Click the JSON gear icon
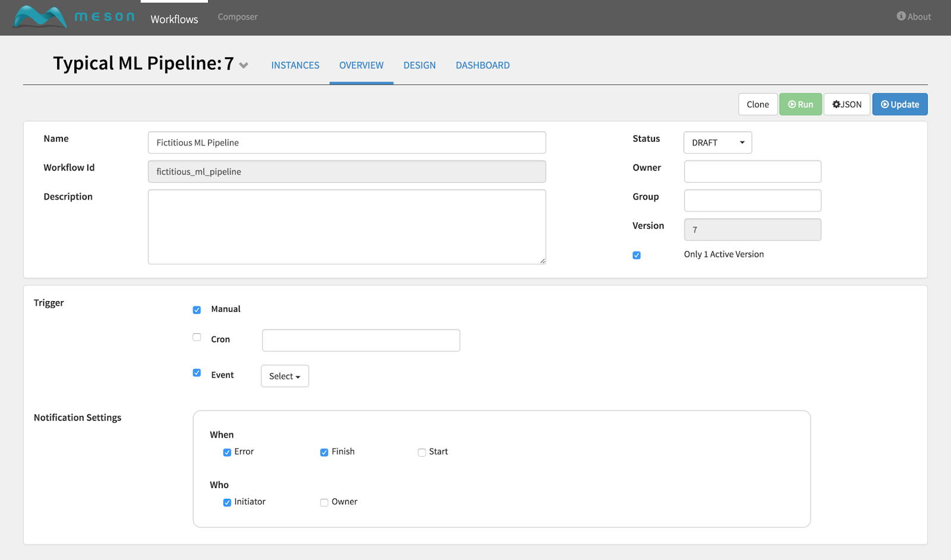 (836, 105)
